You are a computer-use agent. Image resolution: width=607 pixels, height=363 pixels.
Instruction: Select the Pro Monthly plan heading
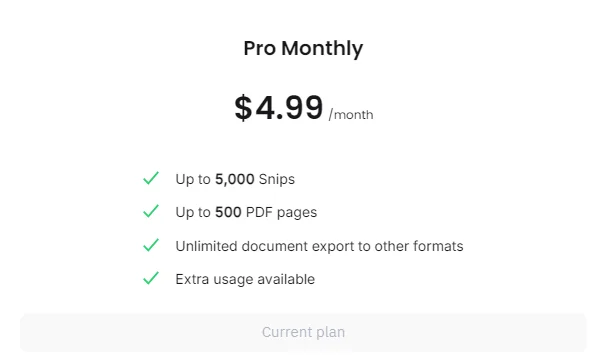click(304, 49)
